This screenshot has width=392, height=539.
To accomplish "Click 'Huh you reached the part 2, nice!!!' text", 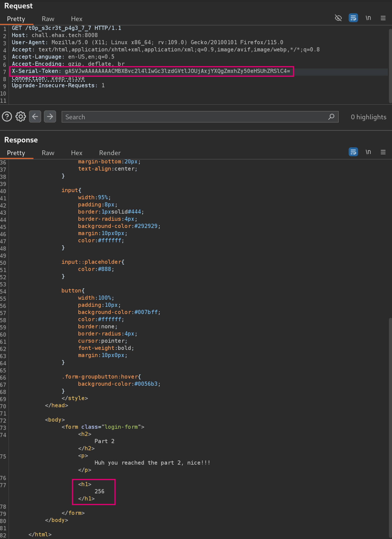I will (x=152, y=463).
